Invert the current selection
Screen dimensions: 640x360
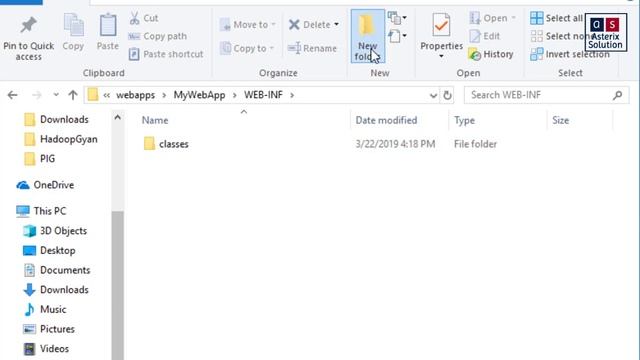tap(570, 54)
